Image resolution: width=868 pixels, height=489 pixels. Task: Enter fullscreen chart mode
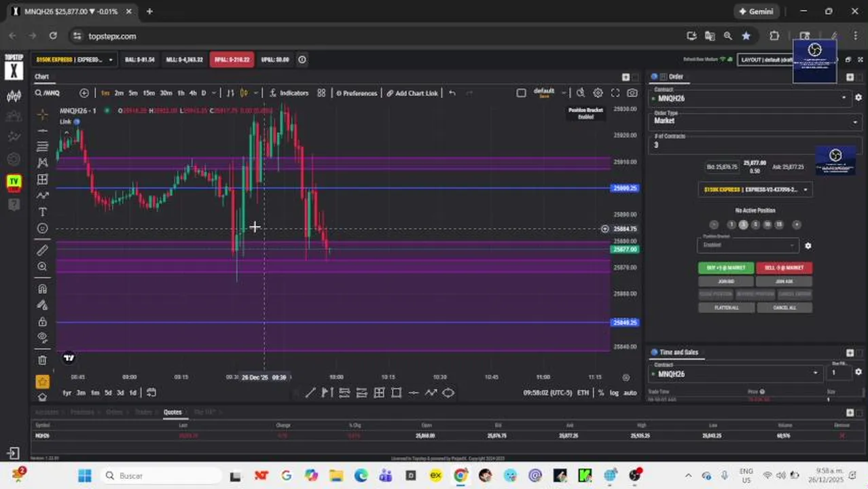click(x=615, y=93)
